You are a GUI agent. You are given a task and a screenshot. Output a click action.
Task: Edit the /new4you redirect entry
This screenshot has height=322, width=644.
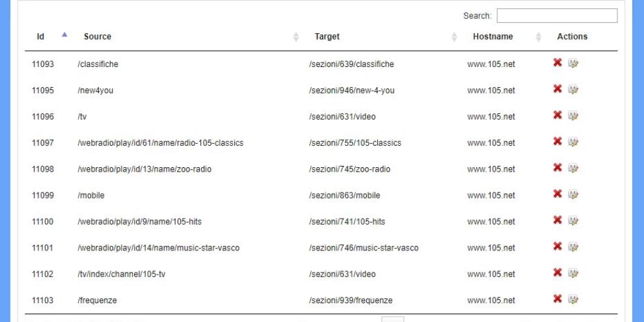573,89
